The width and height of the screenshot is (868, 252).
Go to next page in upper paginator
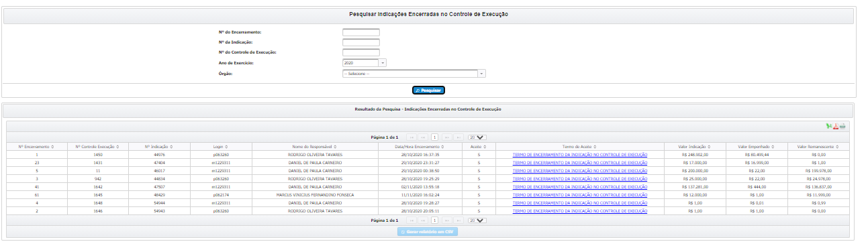pos(448,137)
